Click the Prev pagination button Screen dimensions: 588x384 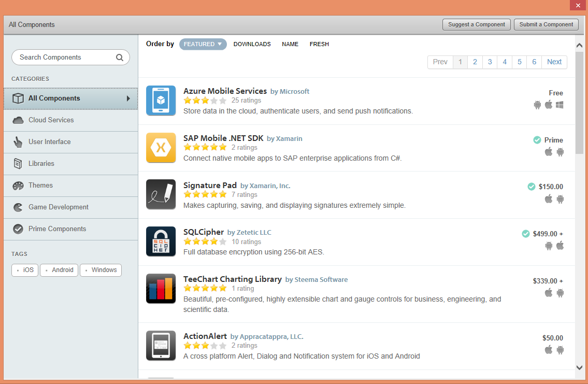(x=440, y=62)
